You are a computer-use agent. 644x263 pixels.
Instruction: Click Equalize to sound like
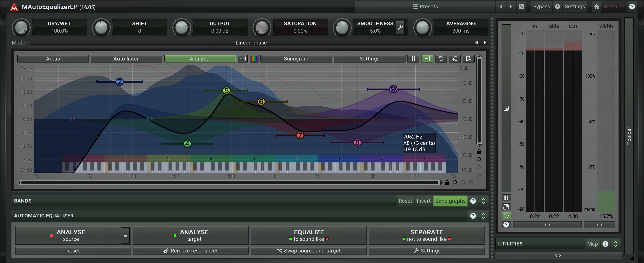(x=309, y=235)
